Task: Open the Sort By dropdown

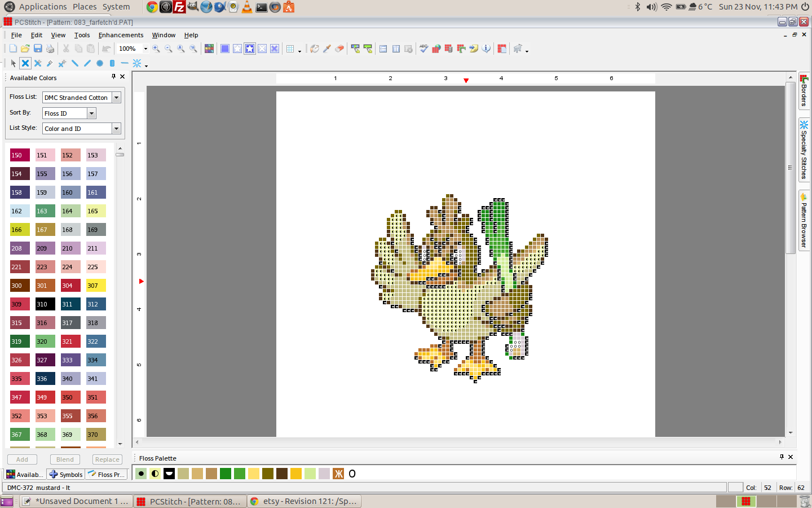Action: click(91, 113)
